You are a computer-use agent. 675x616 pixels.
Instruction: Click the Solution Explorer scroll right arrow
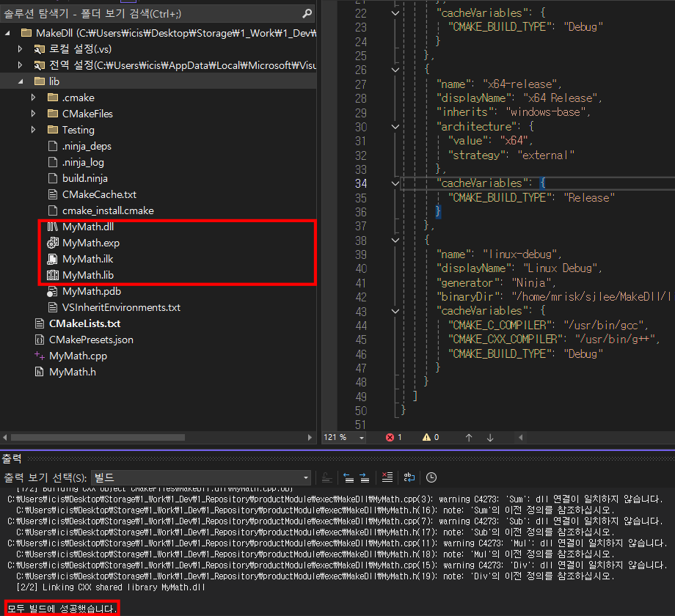(x=310, y=438)
